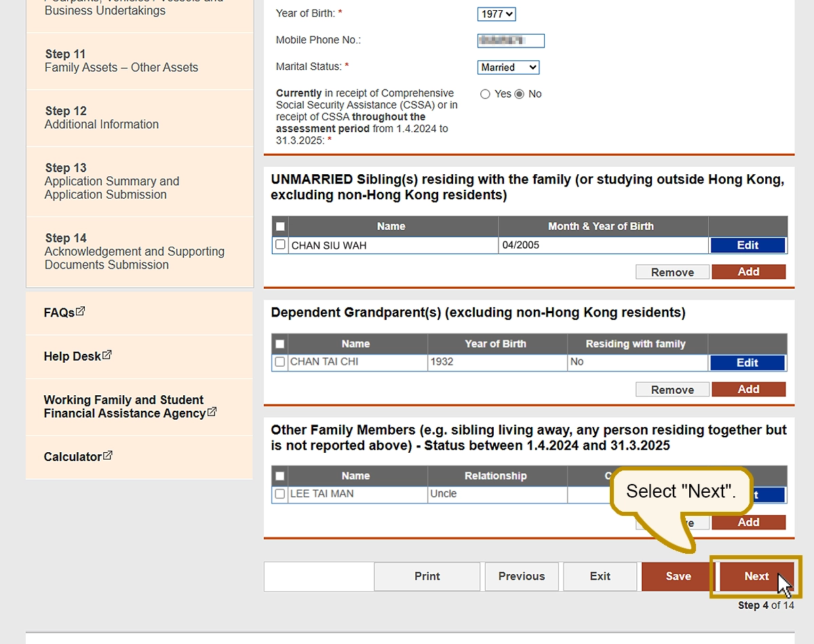Click the 'Residing with family' No cell

(x=637, y=363)
